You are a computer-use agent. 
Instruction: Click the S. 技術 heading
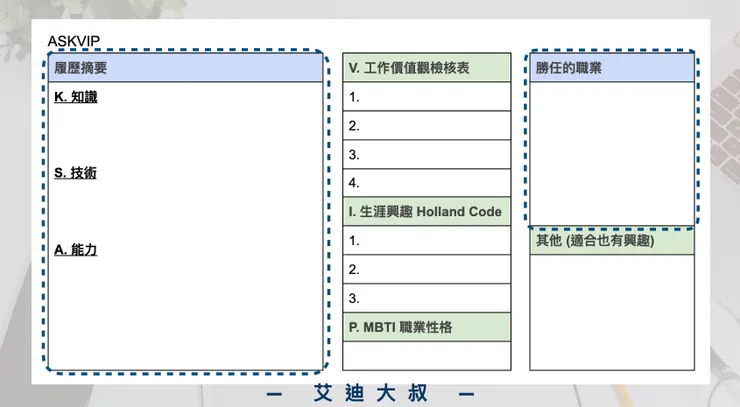[75, 173]
